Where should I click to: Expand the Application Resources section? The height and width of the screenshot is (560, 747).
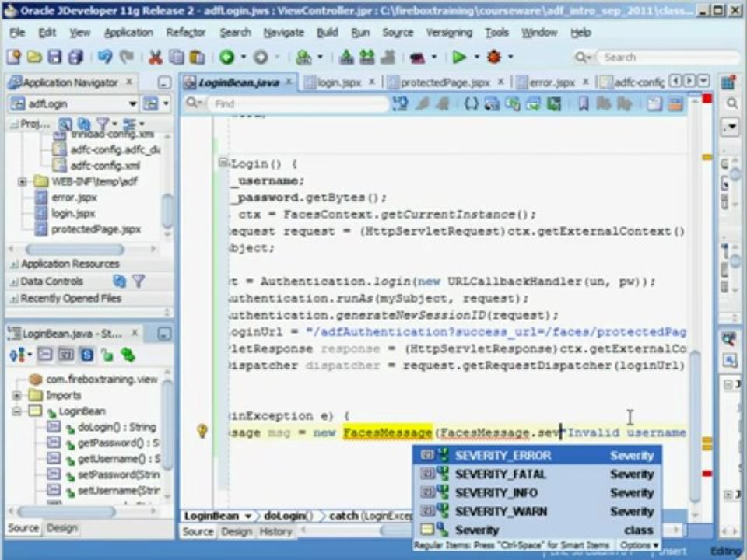[14, 264]
